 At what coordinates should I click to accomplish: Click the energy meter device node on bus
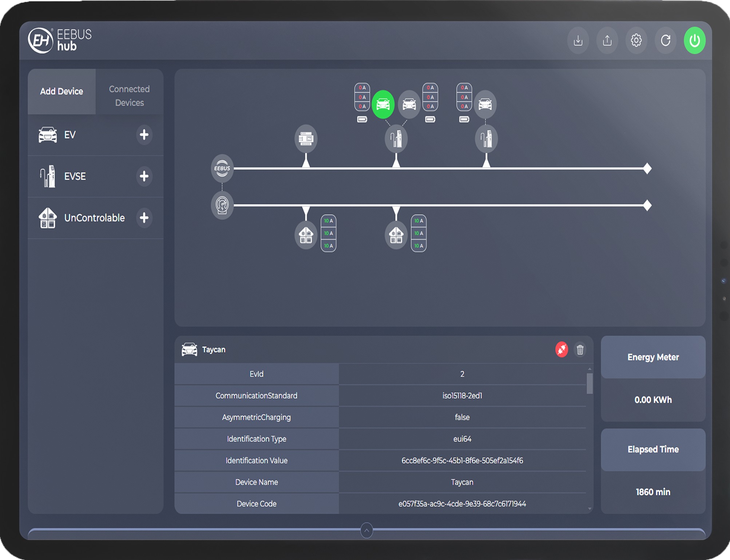306,139
